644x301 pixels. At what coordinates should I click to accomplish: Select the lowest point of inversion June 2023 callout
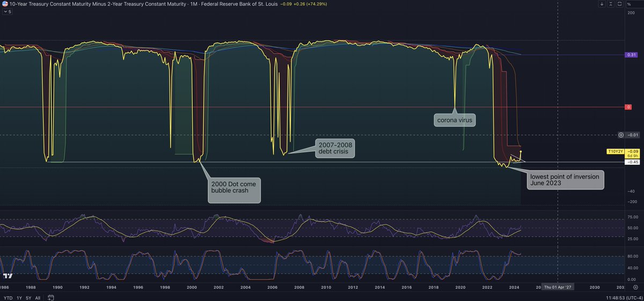[566, 180]
